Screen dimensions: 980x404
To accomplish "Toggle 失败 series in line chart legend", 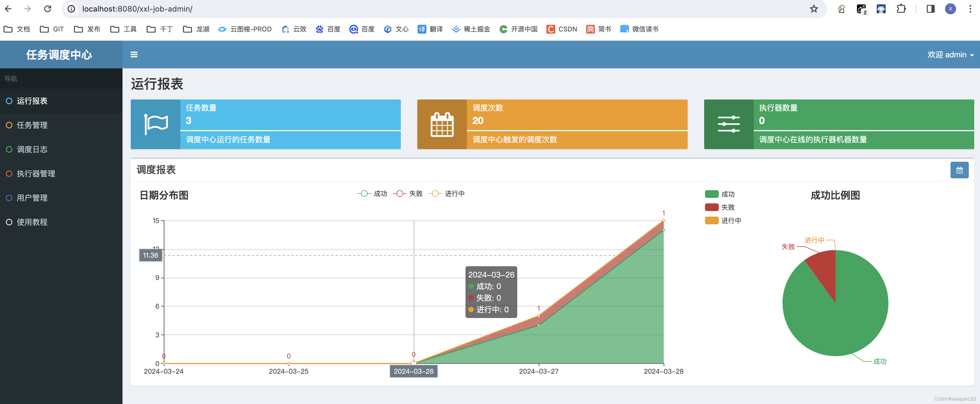I will click(408, 193).
